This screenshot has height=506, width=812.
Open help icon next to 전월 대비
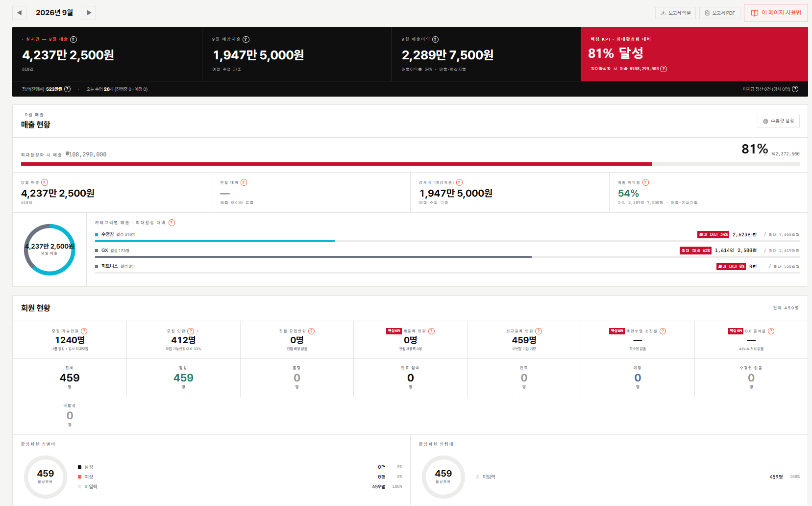pyautogui.click(x=244, y=182)
